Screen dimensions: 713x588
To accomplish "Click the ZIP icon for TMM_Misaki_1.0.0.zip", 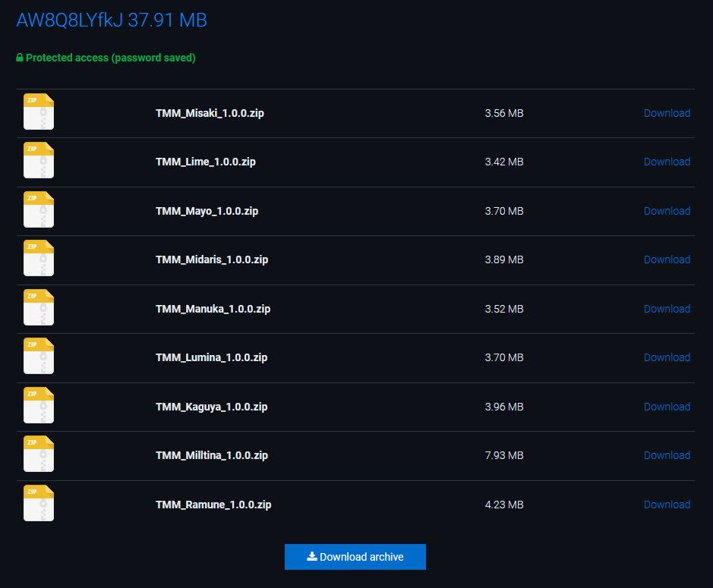I will [x=39, y=112].
